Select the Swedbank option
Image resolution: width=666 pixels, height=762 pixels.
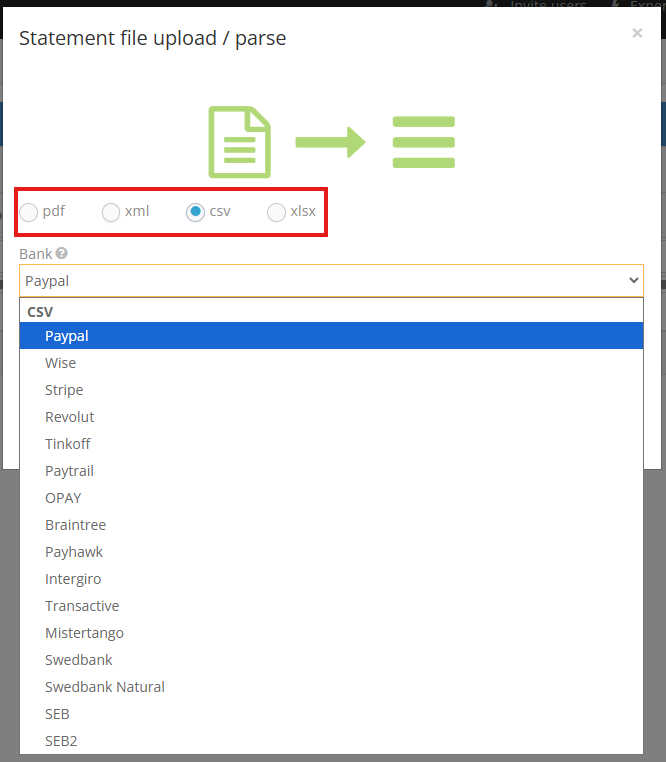[x=332, y=660]
